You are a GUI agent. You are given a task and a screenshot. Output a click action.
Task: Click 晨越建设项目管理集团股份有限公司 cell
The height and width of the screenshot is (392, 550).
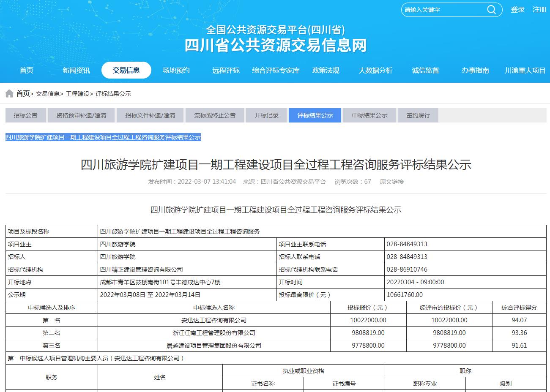(214, 346)
